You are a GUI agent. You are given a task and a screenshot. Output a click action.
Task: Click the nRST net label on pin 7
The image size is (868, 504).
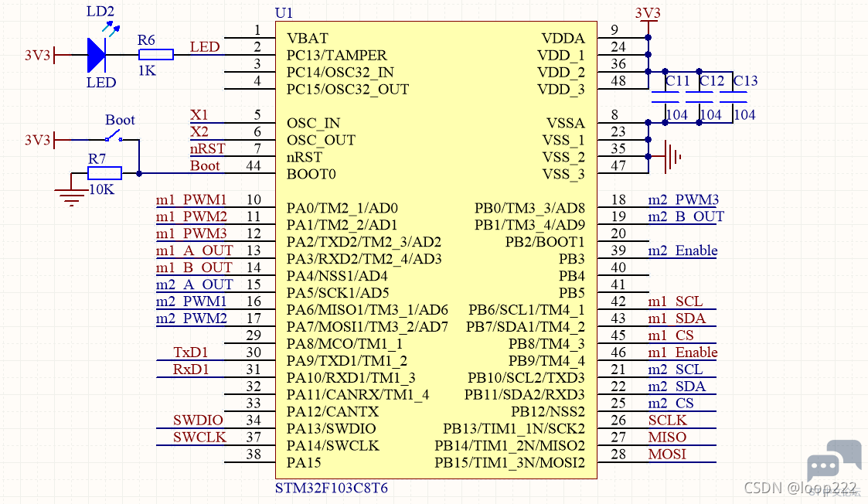[x=208, y=148]
